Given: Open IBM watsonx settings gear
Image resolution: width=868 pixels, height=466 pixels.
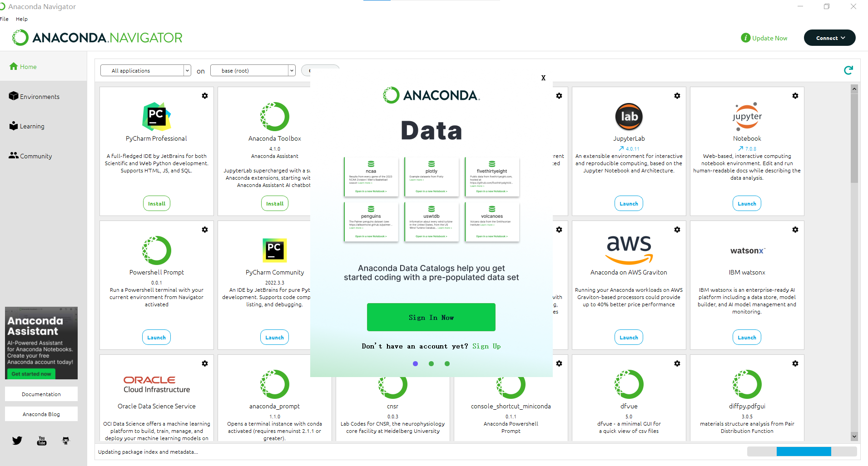Looking at the screenshot, I should click(x=795, y=230).
